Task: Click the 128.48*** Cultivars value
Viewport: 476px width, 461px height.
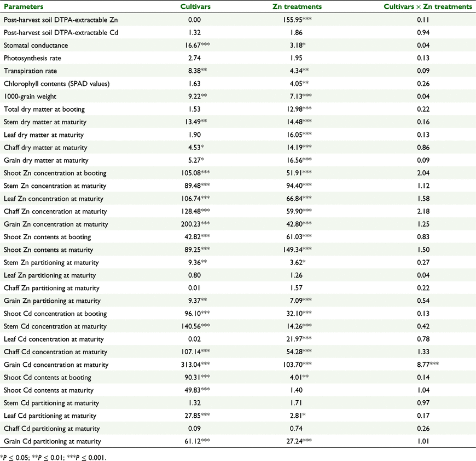Action: tap(195, 211)
